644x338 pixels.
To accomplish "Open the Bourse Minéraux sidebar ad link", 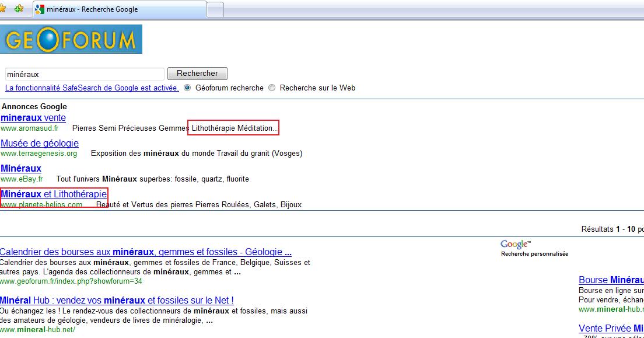I will coord(611,280).
